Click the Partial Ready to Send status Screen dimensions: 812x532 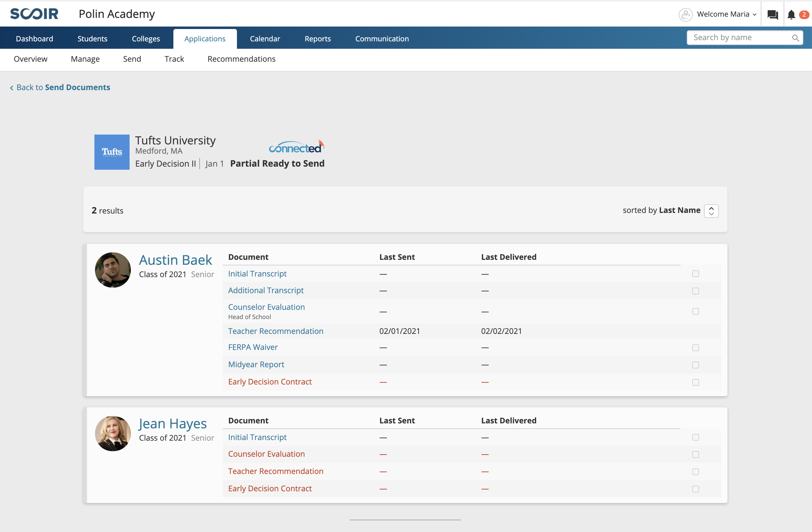coord(277,164)
